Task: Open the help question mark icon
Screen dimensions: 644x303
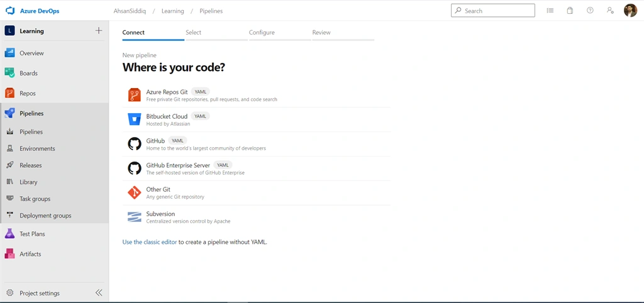Action: click(x=590, y=11)
